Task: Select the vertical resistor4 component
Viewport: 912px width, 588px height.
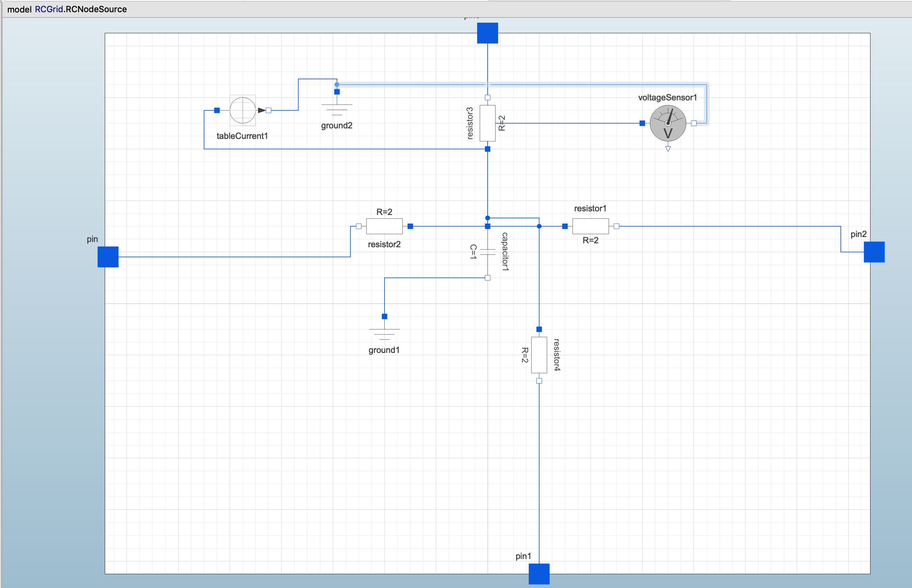Action: click(x=539, y=355)
